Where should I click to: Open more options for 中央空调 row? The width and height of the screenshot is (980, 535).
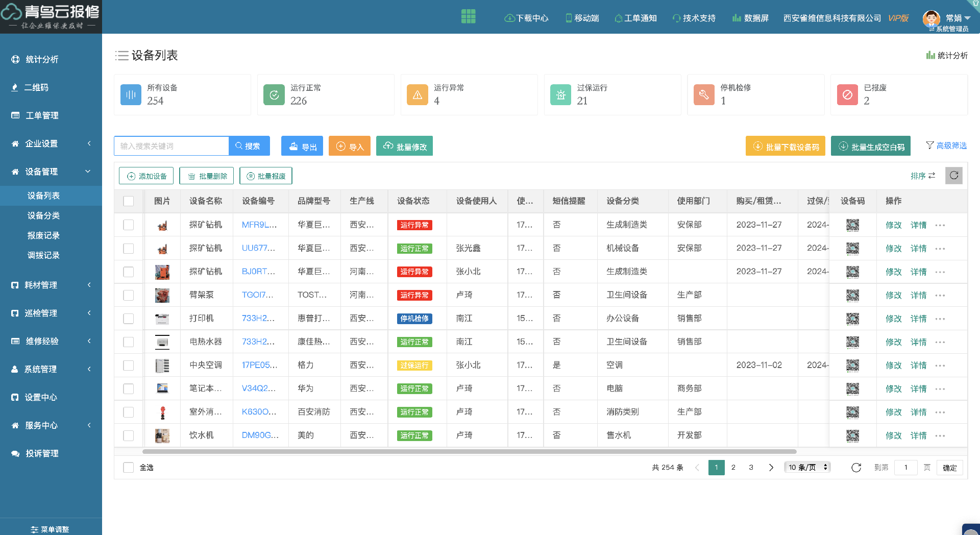coord(940,366)
